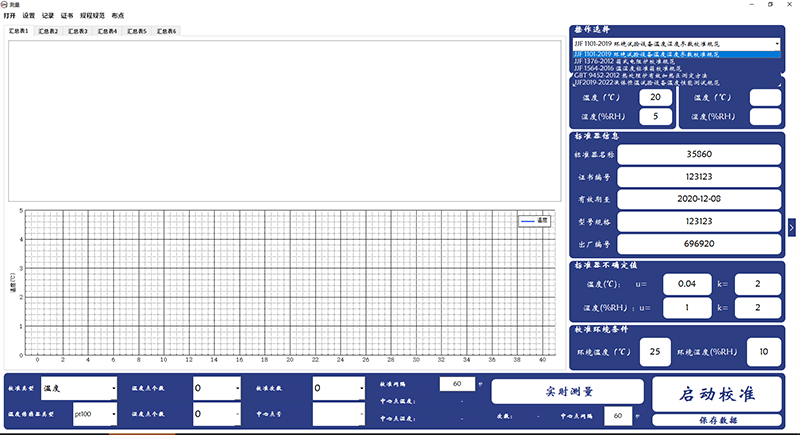
Task: Click the validity date field 2020-12-08
Action: (699, 199)
